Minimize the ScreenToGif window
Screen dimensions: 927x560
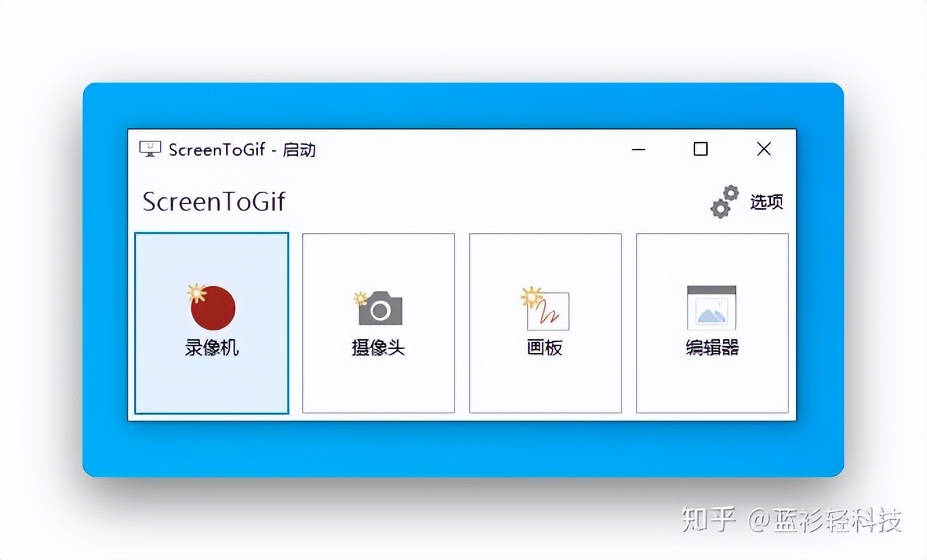(639, 149)
